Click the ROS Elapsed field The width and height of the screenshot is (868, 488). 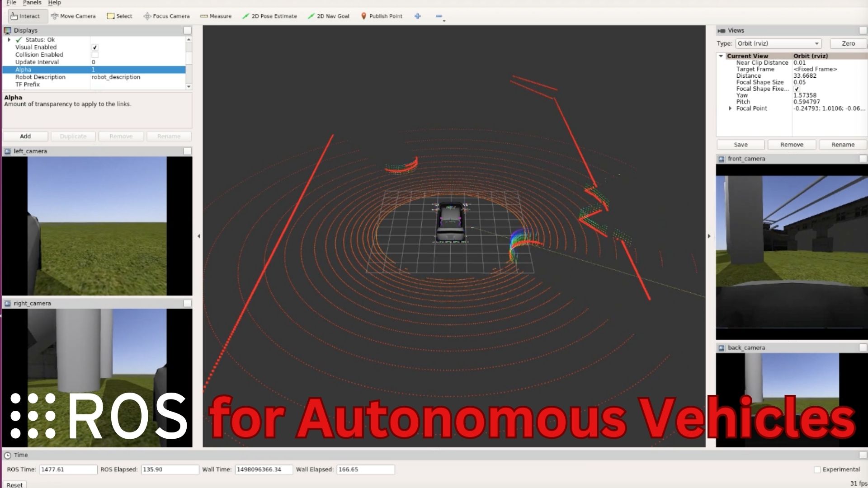coord(170,470)
